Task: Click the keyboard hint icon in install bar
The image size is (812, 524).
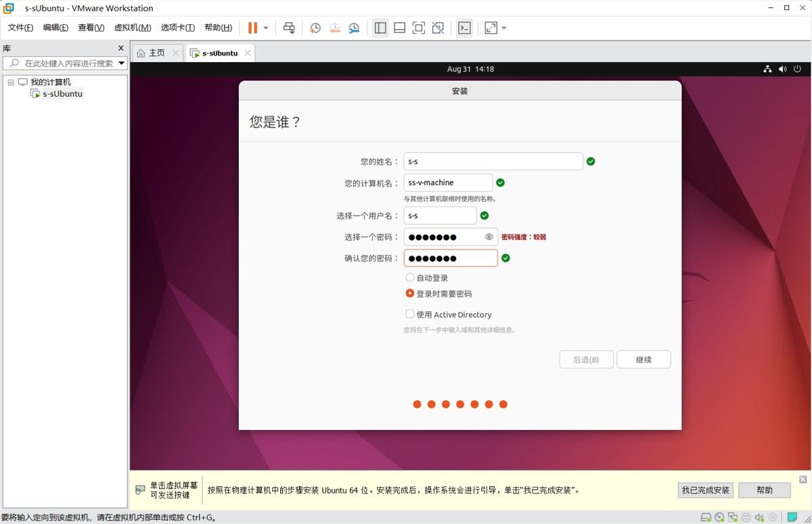Action: [140, 490]
